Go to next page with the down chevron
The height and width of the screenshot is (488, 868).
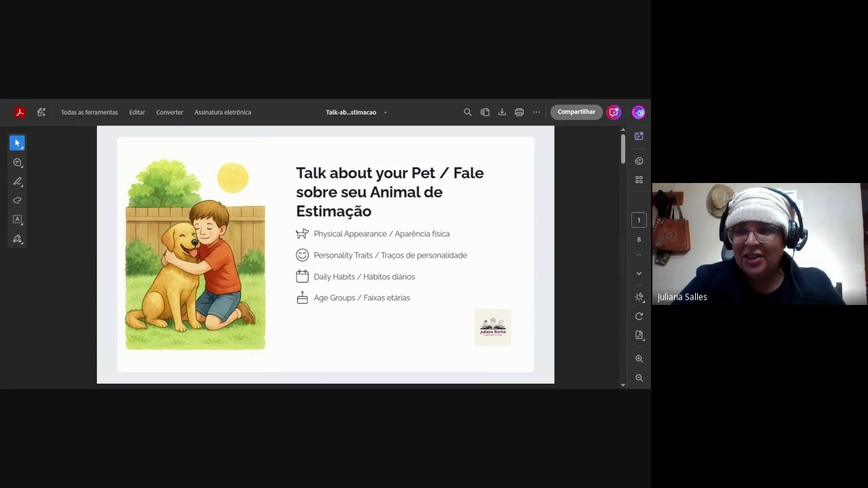[639, 274]
